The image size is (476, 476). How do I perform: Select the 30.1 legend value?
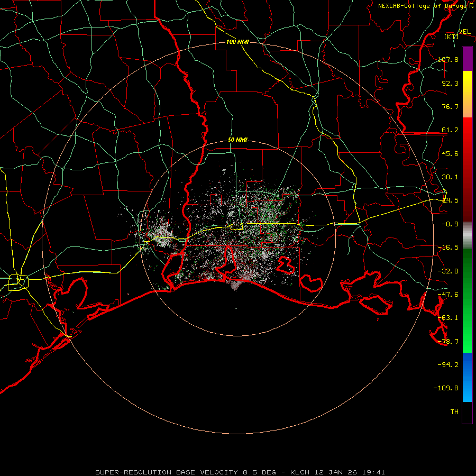[450, 177]
